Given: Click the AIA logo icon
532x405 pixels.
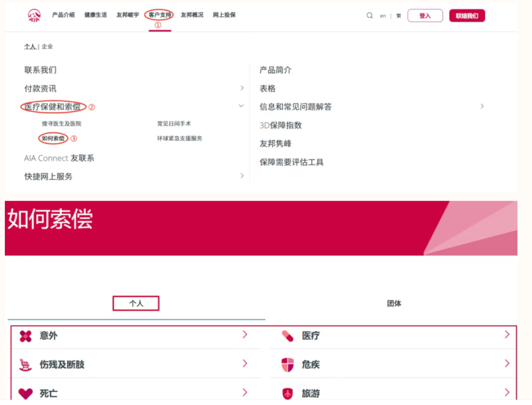Looking at the screenshot, I should tap(34, 16).
